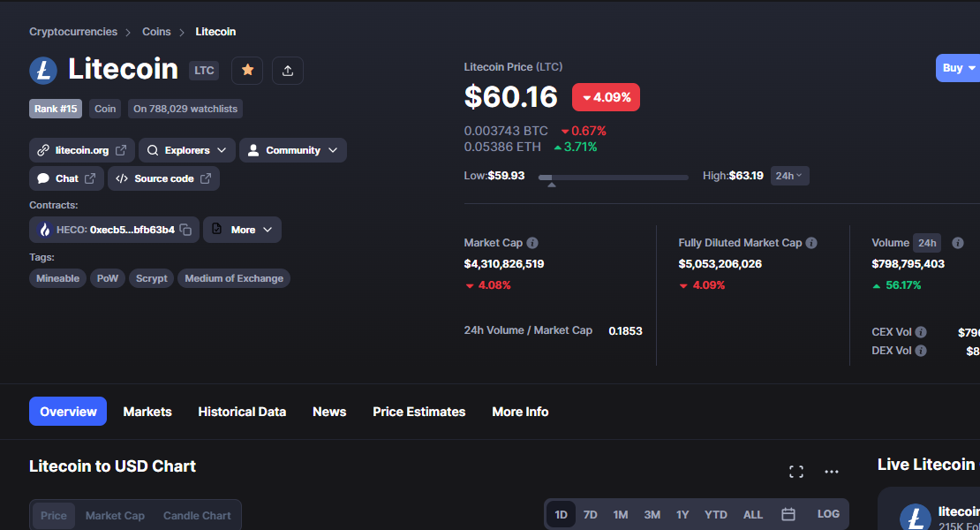Click the LTC ticker badge

pyautogui.click(x=204, y=71)
